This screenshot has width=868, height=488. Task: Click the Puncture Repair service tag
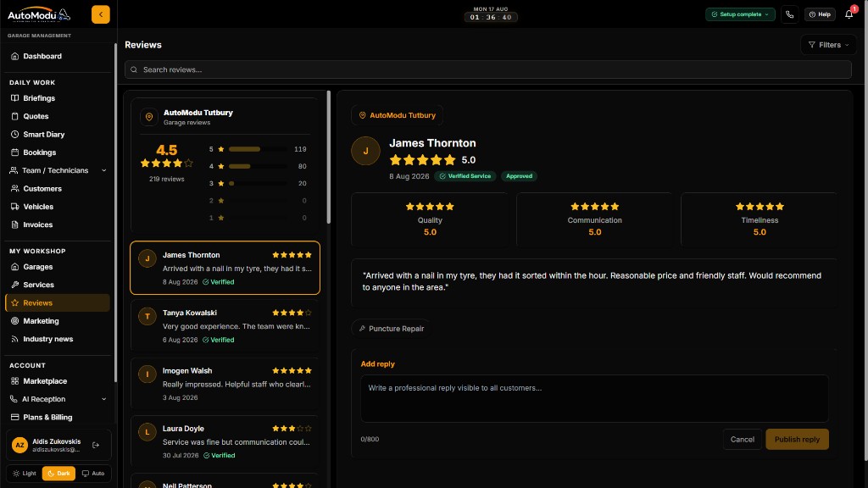(391, 329)
